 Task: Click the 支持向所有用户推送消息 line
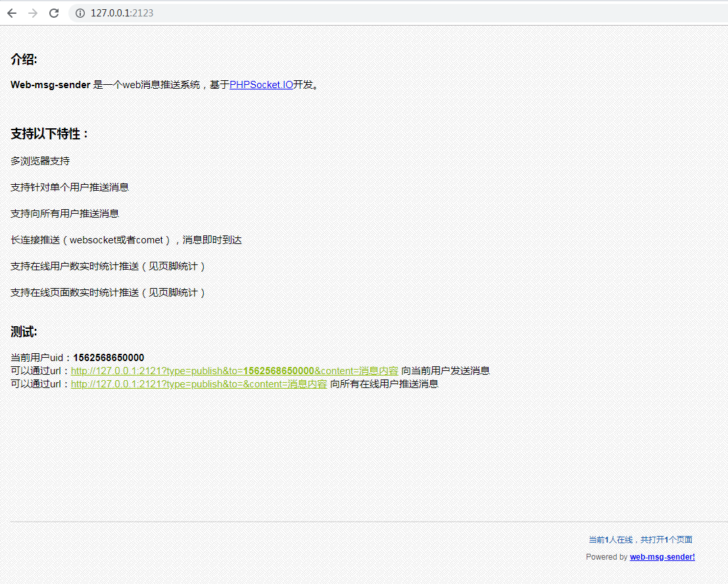click(x=64, y=213)
